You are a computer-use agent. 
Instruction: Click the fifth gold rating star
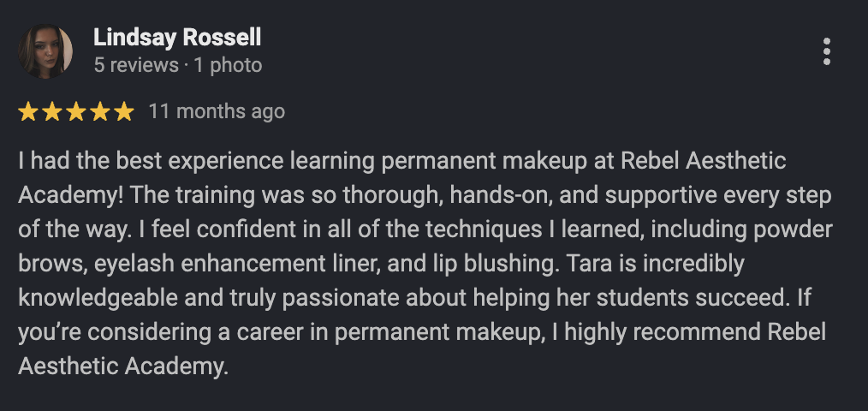point(124,111)
